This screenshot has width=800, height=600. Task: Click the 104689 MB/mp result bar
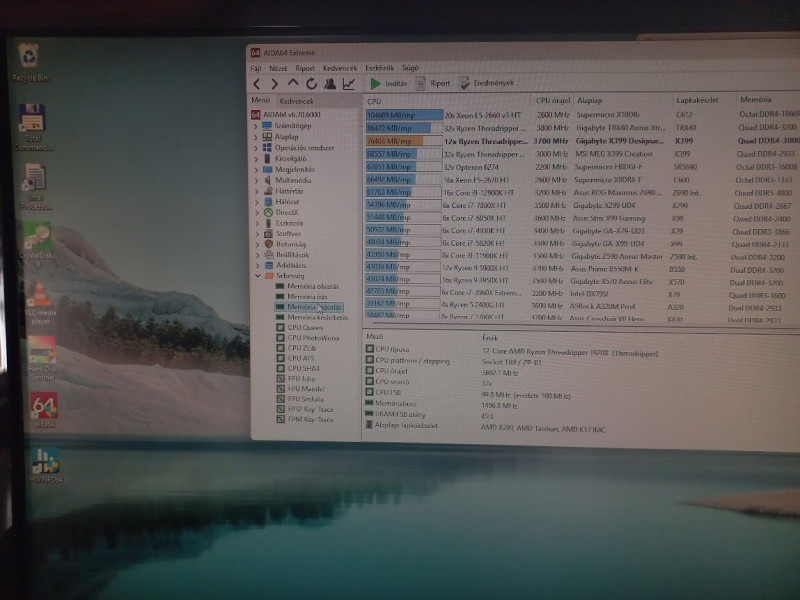click(x=404, y=115)
